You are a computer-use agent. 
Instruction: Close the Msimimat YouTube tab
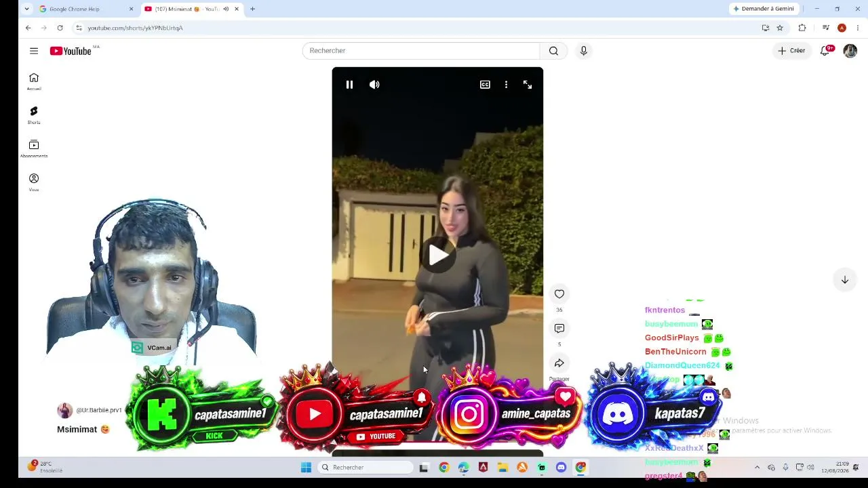[237, 9]
